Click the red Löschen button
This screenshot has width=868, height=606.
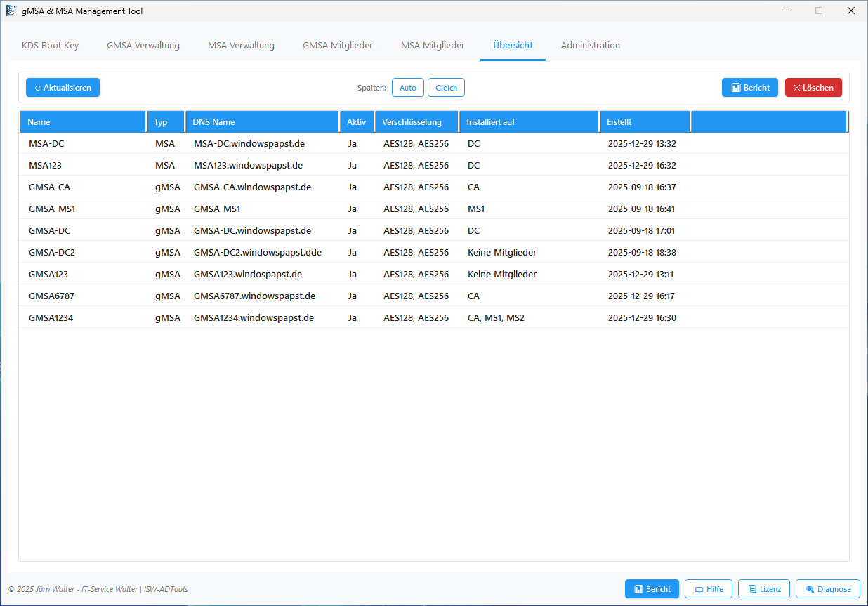(813, 88)
